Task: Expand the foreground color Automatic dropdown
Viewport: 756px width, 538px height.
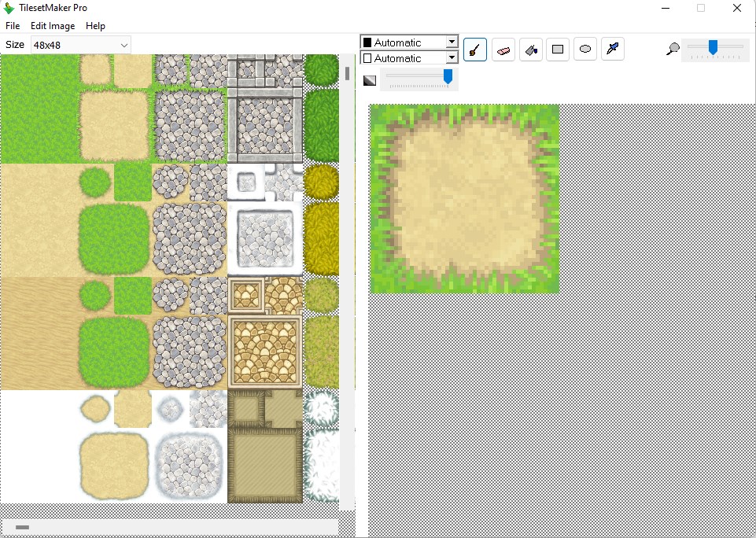Action: tap(452, 42)
